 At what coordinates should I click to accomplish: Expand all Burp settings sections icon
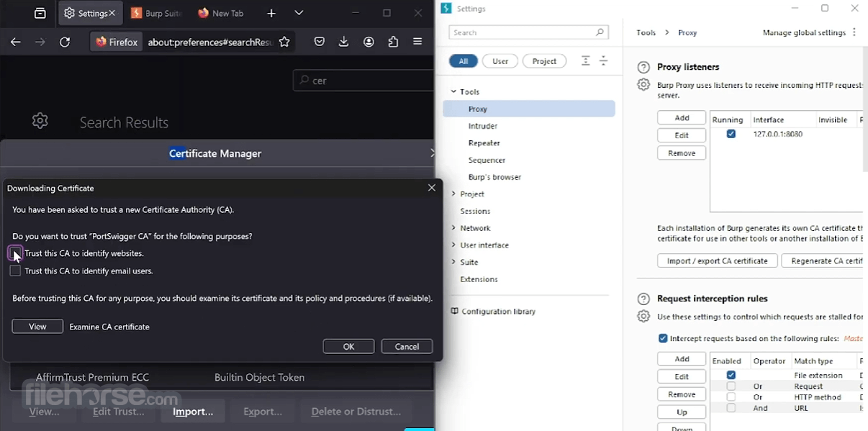coord(586,61)
